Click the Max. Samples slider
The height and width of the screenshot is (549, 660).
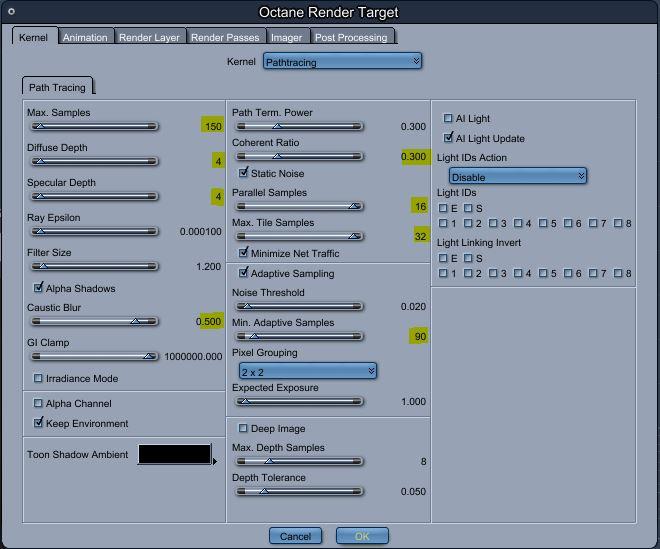pyautogui.click(x=95, y=126)
